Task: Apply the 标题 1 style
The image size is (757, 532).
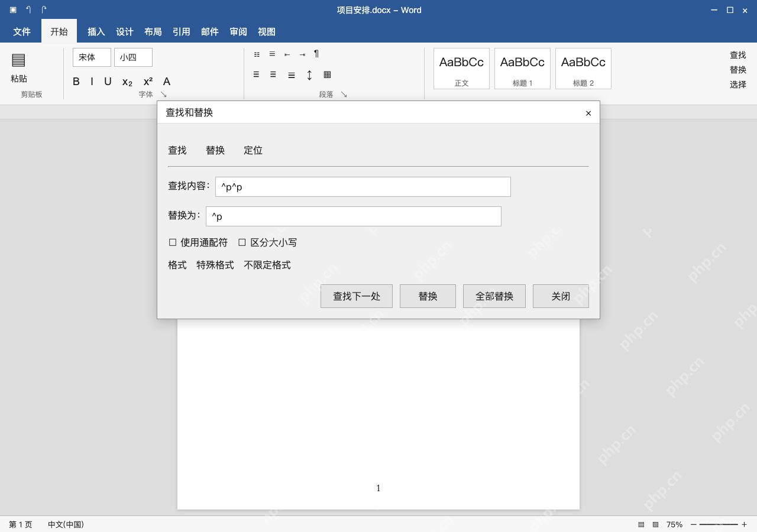Action: [x=522, y=69]
